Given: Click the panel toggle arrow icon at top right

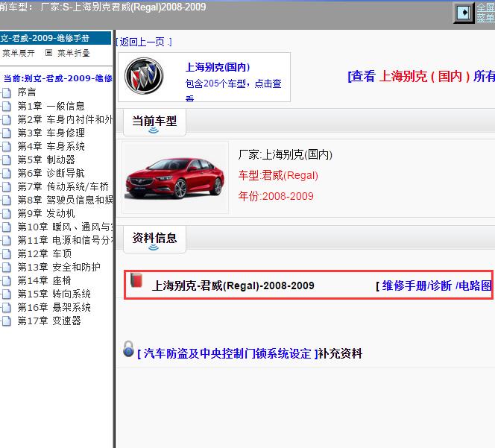Looking at the screenshot, I should (464, 13).
